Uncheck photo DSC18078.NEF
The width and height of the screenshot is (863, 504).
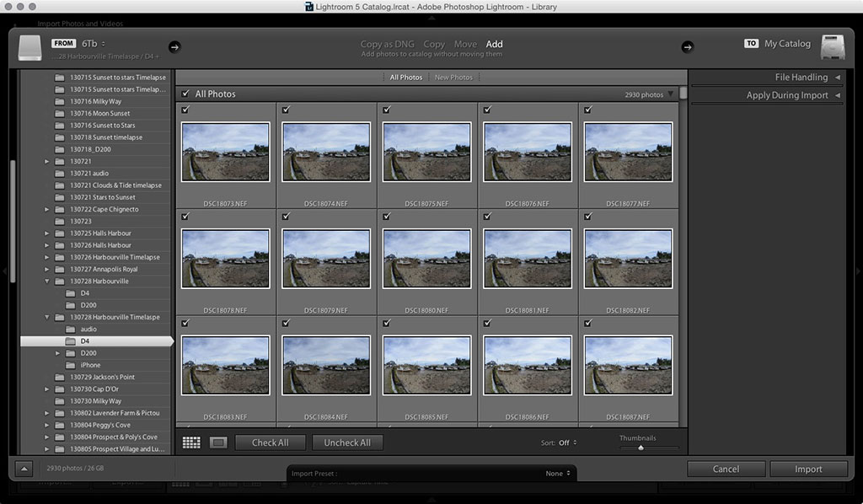pos(185,217)
